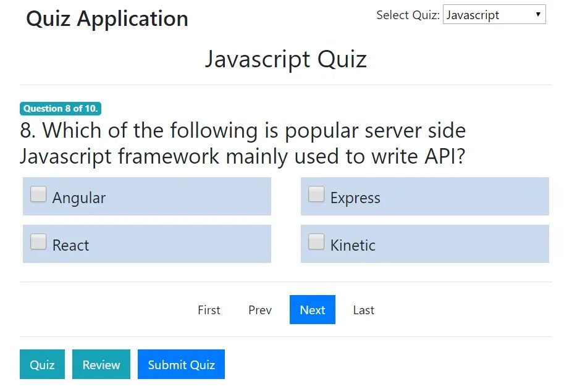Screen dimensions: 572x392
Task: Select the Kinetic answer label text
Action: (353, 246)
